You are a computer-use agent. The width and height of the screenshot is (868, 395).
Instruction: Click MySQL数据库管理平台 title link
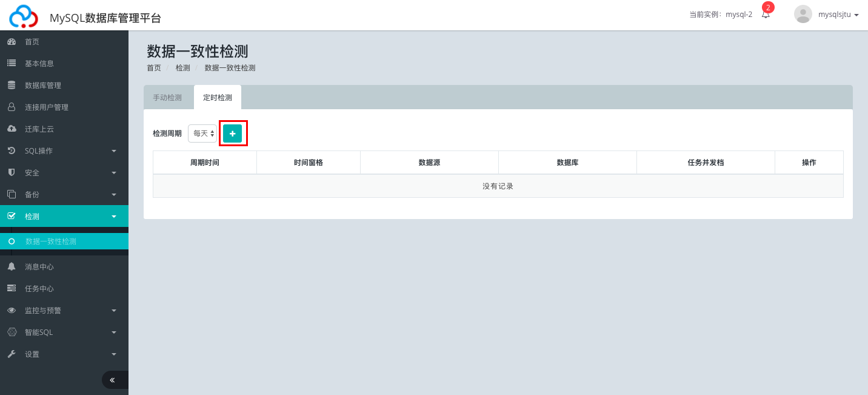[105, 18]
